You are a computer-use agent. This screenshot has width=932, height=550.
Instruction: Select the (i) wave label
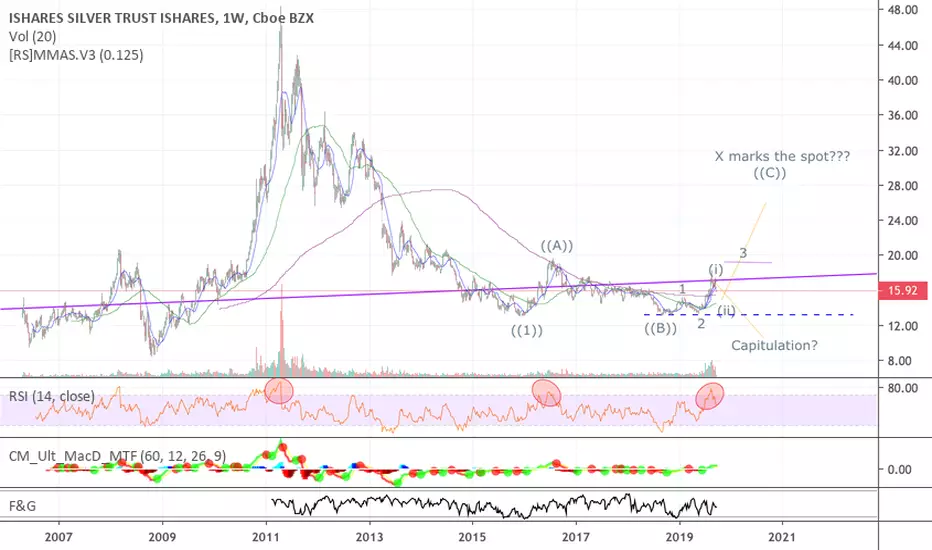(x=716, y=269)
